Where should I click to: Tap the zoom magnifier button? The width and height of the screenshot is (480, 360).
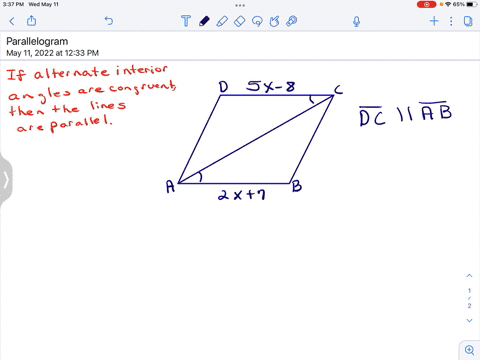[470, 350]
